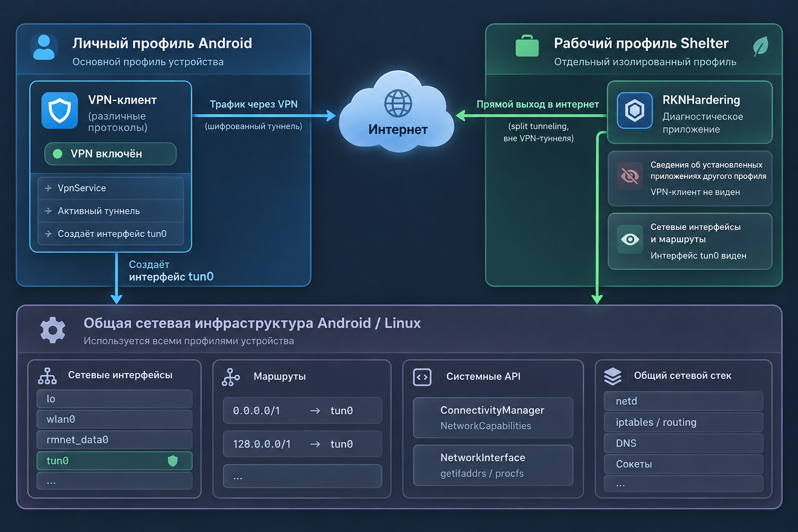
Task: Click the personal profile user icon
Action: point(44,47)
